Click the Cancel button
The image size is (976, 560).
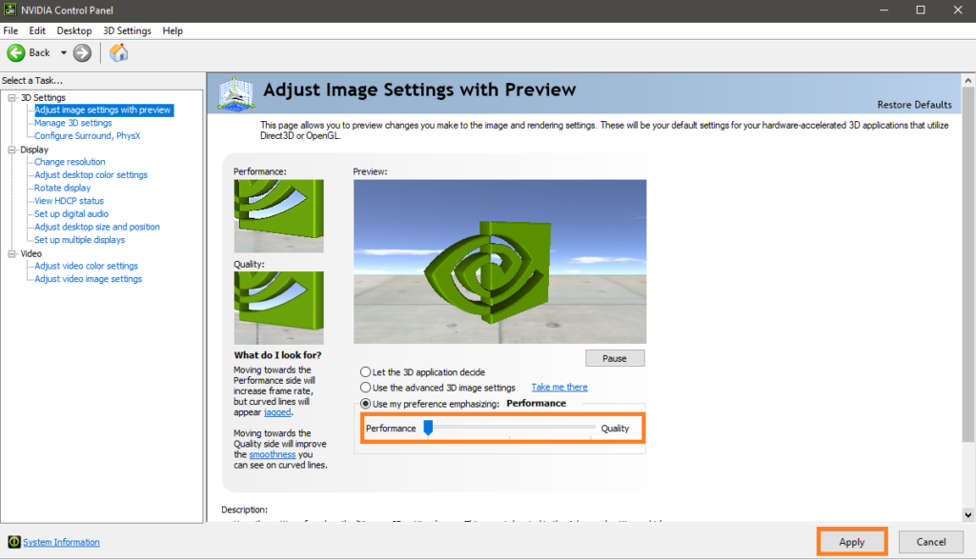pos(931,542)
